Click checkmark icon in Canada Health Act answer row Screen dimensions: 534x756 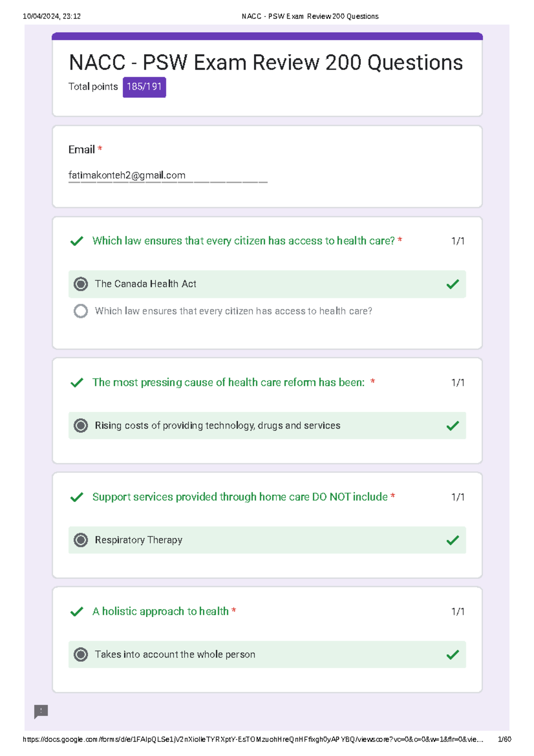(x=453, y=284)
